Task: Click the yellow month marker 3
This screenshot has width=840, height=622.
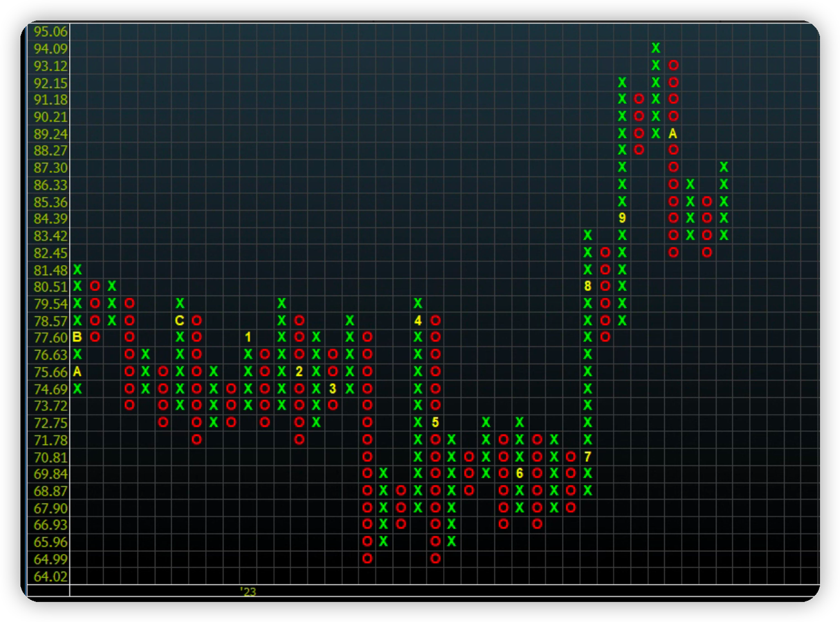Action: pyautogui.click(x=333, y=388)
